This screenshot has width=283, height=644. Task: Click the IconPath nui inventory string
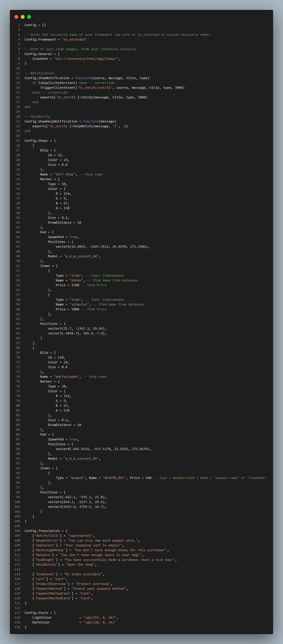point(86,59)
